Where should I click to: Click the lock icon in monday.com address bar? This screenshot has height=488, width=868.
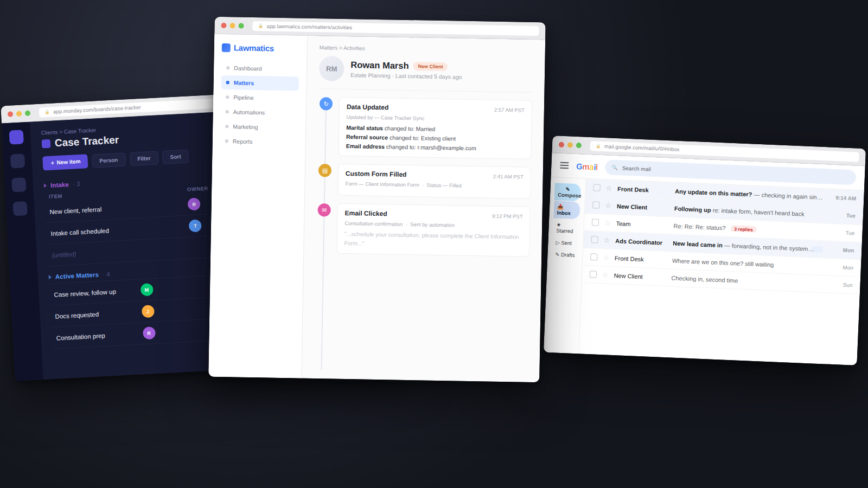click(x=47, y=112)
